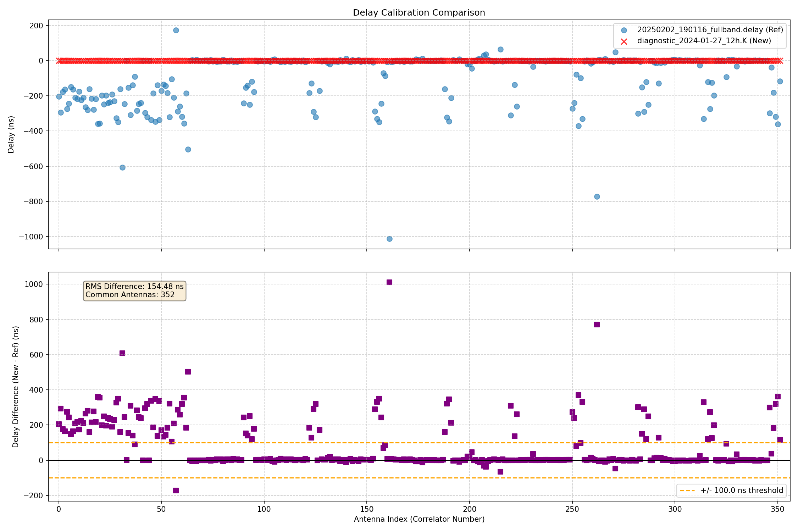
Task: Click the red X New legend marker
Action: pyautogui.click(x=624, y=41)
